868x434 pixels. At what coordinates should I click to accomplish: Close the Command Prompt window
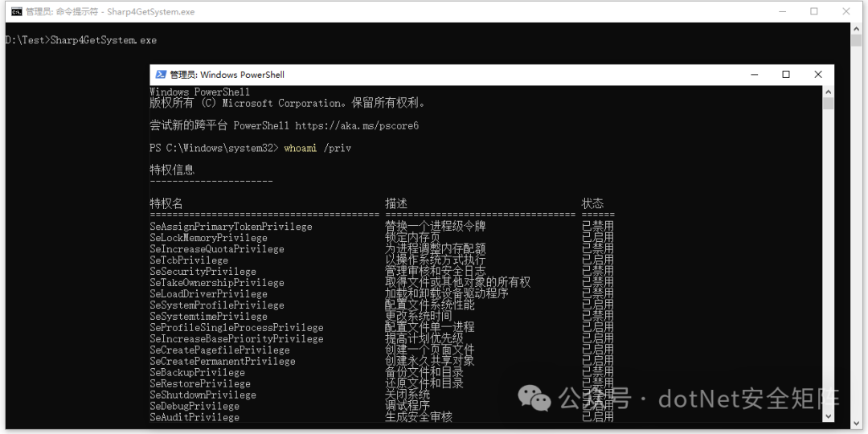pyautogui.click(x=845, y=11)
